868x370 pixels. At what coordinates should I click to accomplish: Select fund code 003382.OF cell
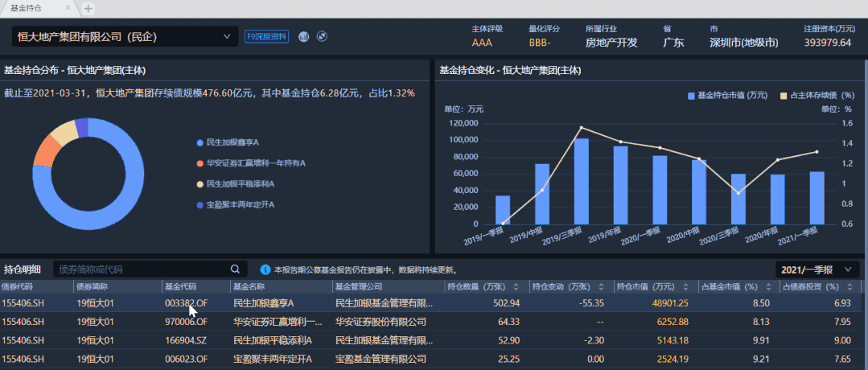pyautogui.click(x=186, y=303)
